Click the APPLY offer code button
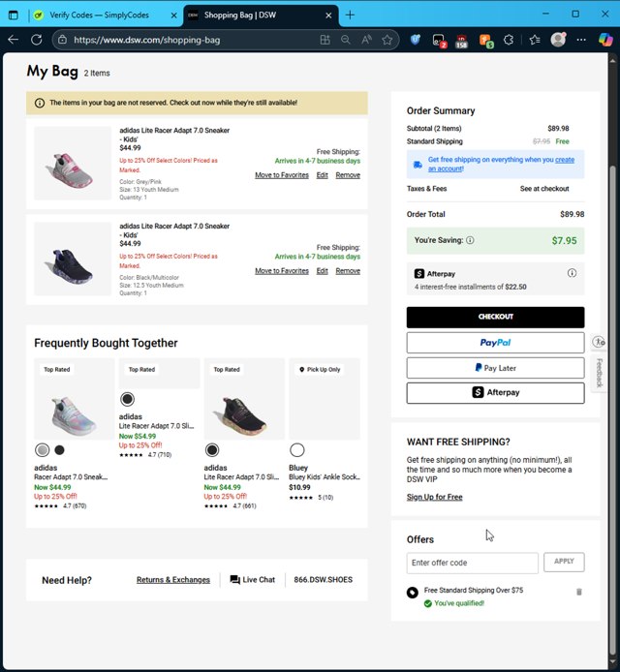The height and width of the screenshot is (672, 620). pos(564,562)
